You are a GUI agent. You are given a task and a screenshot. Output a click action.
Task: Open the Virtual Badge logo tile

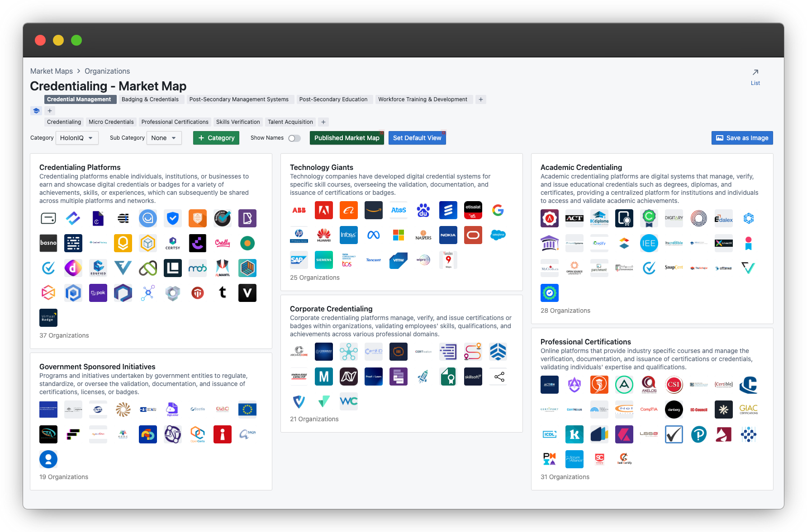[x=48, y=318]
